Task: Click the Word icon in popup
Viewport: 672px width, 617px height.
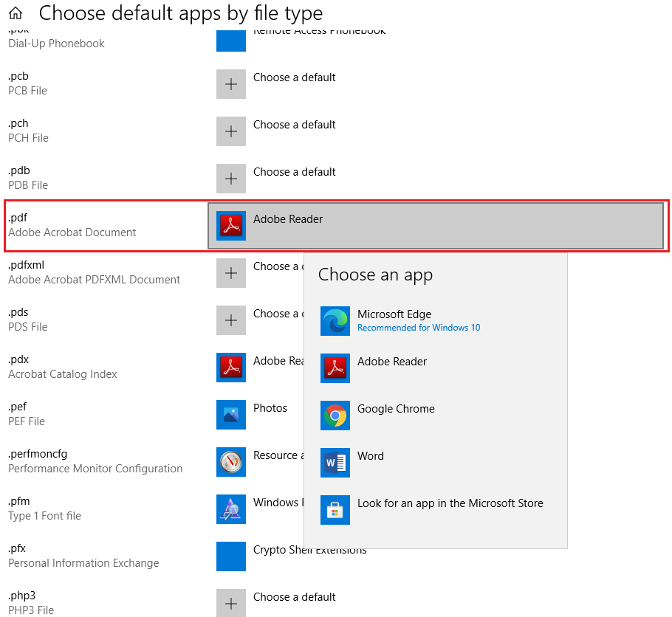Action: (x=335, y=463)
